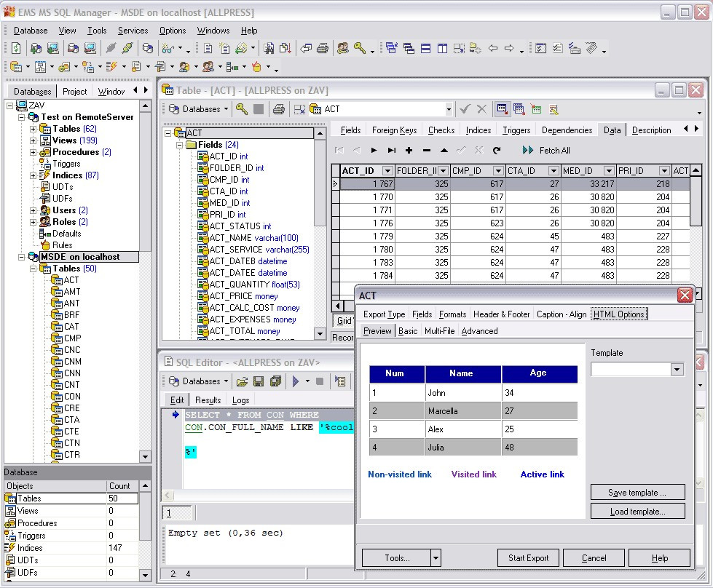The width and height of the screenshot is (713, 588).
Task: Open the Windows menu
Action: 213,31
